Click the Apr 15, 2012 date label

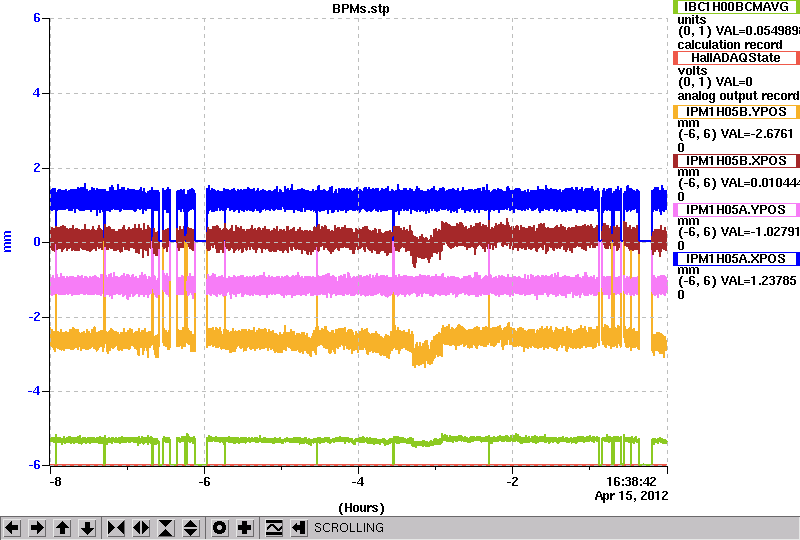632,496
